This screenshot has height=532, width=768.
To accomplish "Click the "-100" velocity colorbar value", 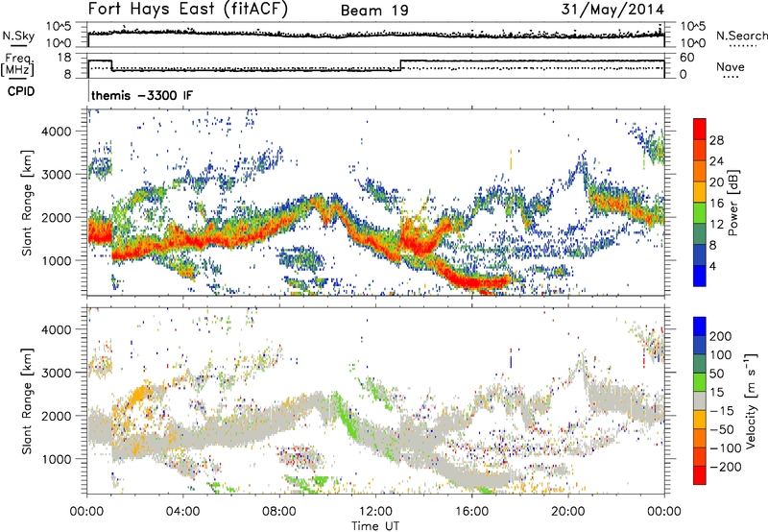I will [726, 448].
